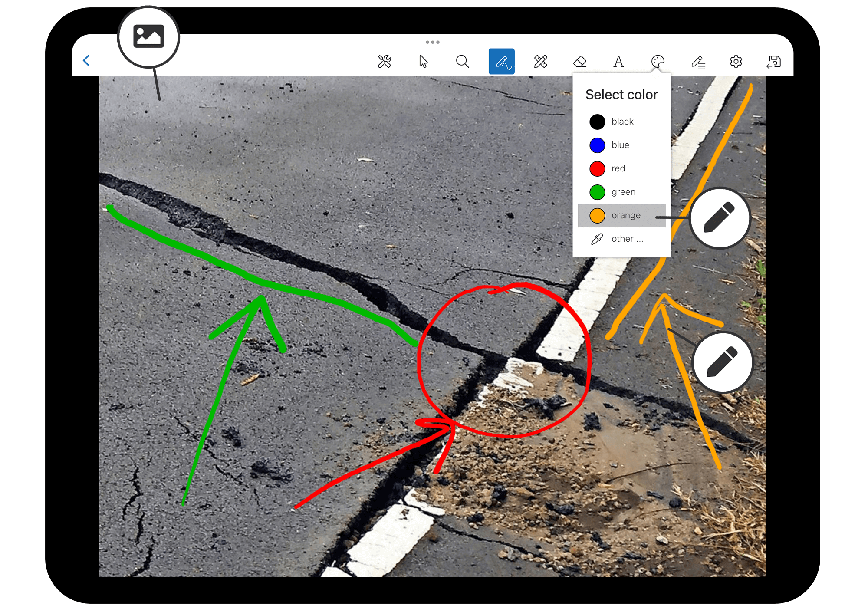
Task: Open the settings gear icon
Action: (736, 62)
